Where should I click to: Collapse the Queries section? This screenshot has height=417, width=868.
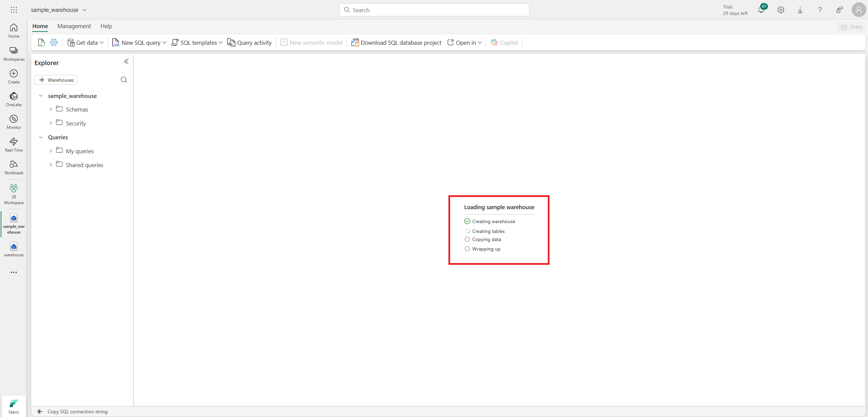(41, 137)
